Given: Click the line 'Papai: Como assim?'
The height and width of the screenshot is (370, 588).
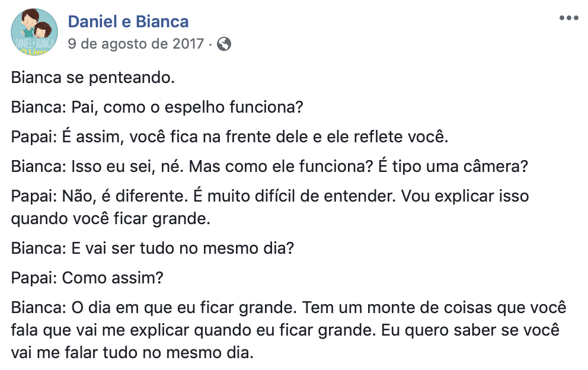Looking at the screenshot, I should pyautogui.click(x=87, y=278).
